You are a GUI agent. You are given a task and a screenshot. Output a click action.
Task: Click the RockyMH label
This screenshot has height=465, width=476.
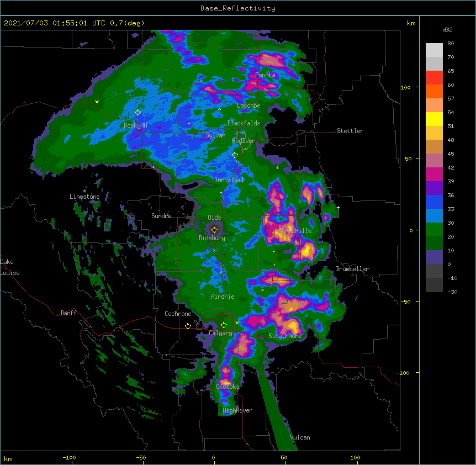[135, 125]
